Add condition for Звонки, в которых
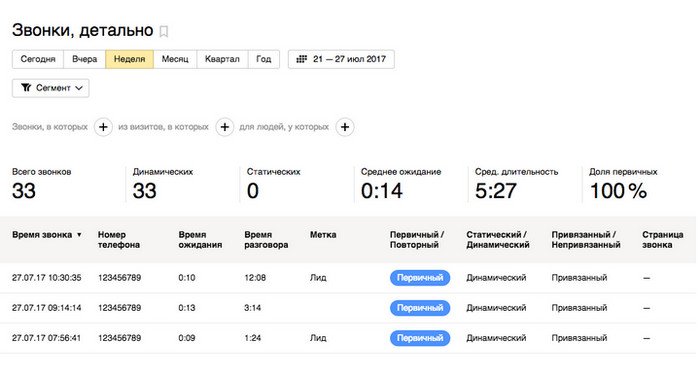The image size is (700, 377). [103, 127]
